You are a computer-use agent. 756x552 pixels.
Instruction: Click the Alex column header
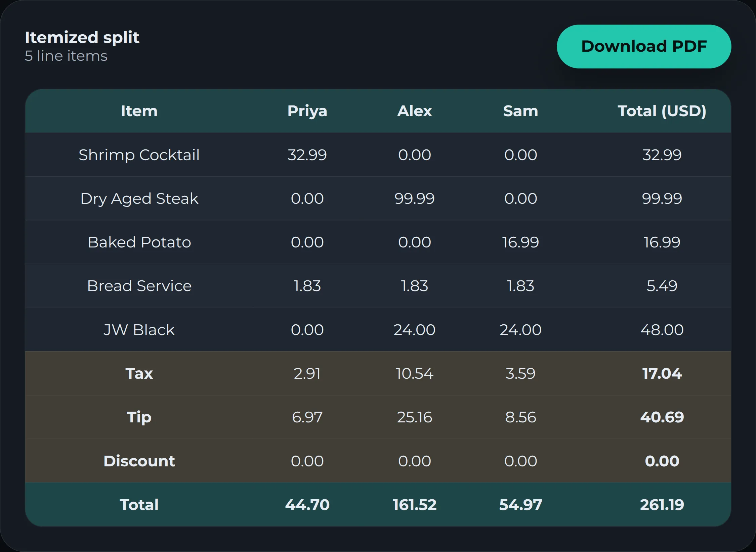[x=414, y=111]
